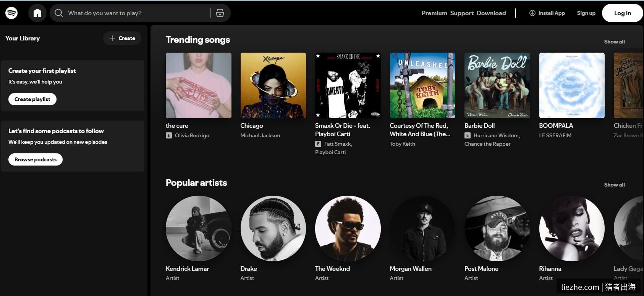
Task: Click the Morgan Wallen name
Action: tap(411, 269)
